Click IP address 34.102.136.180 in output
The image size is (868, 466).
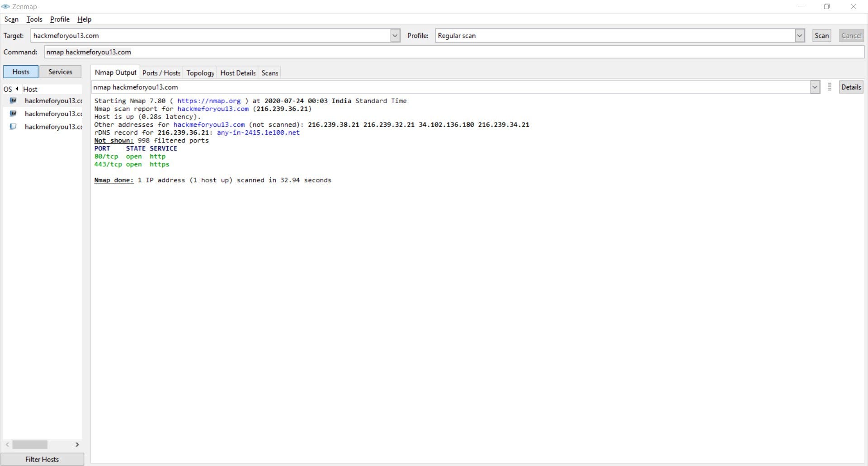pyautogui.click(x=446, y=124)
